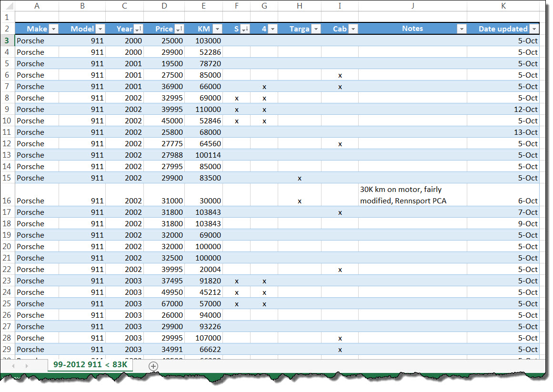Viewport: 553px width, 392px height.
Task: Open the Targa column filter dropdown
Action: tap(316, 29)
